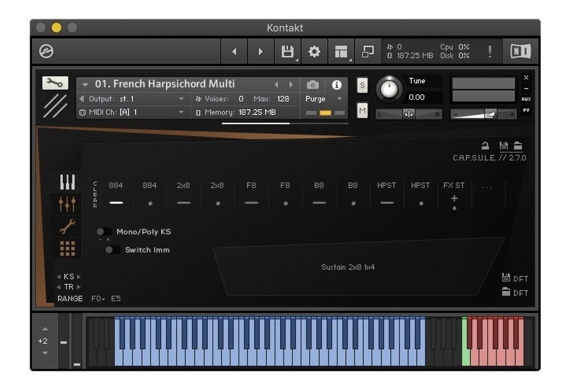Raise keyboard octave up arrow
The width and height of the screenshot is (570, 392).
tap(45, 329)
